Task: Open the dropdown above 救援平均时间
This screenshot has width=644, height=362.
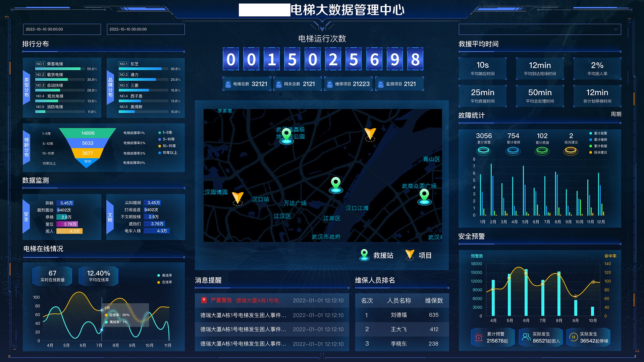Action: click(540, 29)
